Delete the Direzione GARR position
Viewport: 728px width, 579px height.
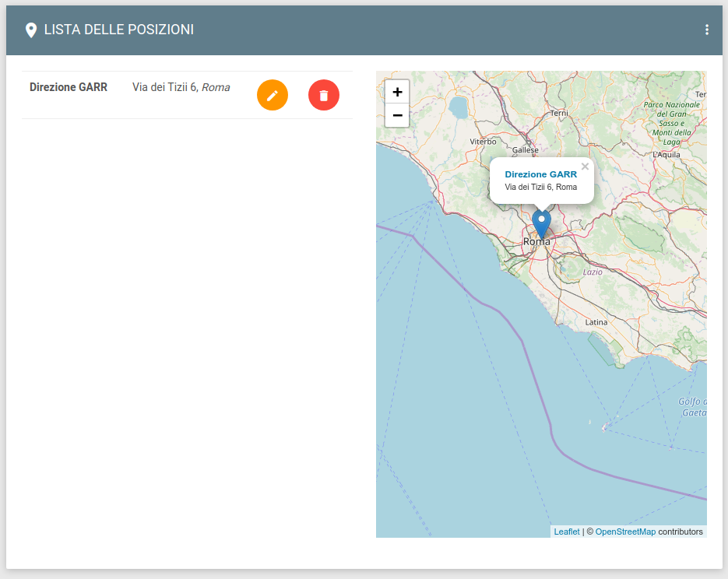click(x=324, y=95)
